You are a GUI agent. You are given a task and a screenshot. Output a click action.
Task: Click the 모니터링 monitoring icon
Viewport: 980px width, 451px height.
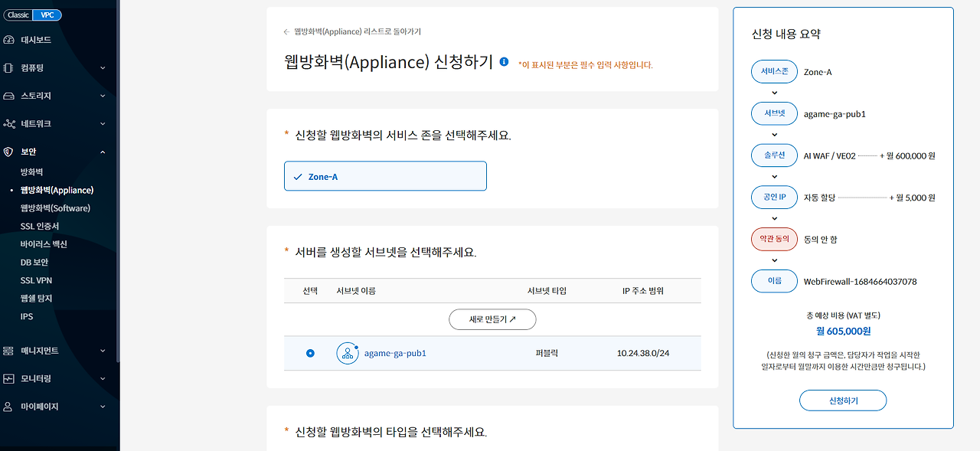tap(9, 377)
